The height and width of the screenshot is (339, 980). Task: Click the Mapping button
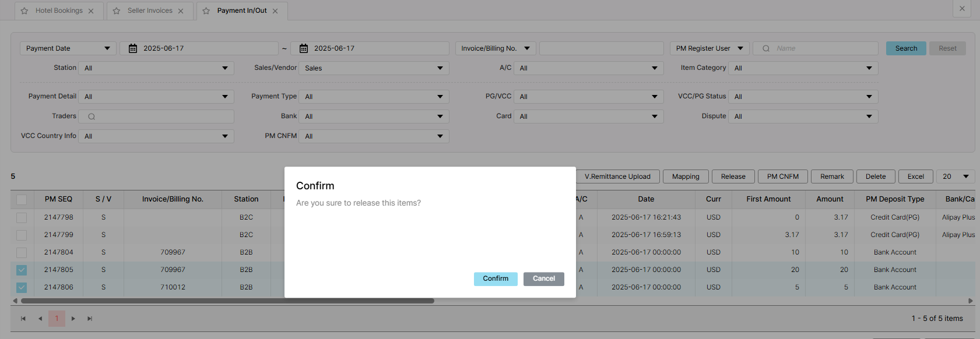[x=686, y=176]
